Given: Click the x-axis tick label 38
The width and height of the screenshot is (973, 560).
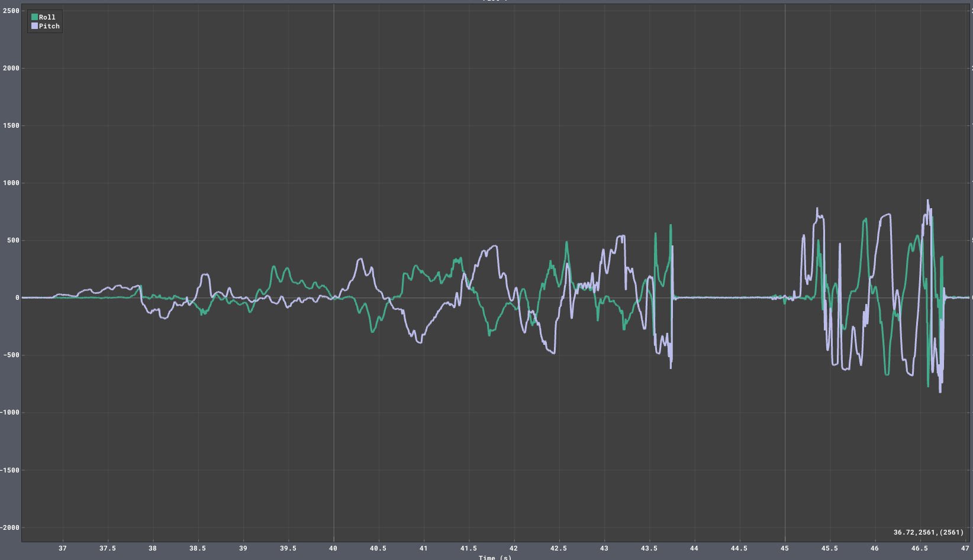Looking at the screenshot, I should 153,548.
